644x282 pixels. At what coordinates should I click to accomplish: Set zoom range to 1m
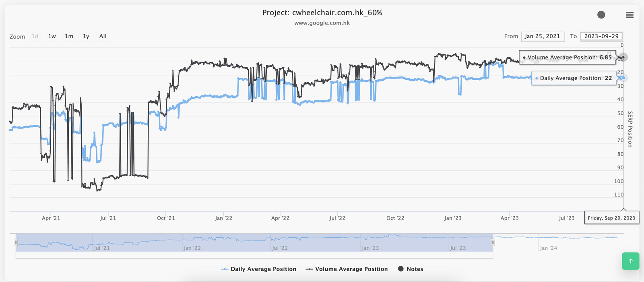point(69,36)
